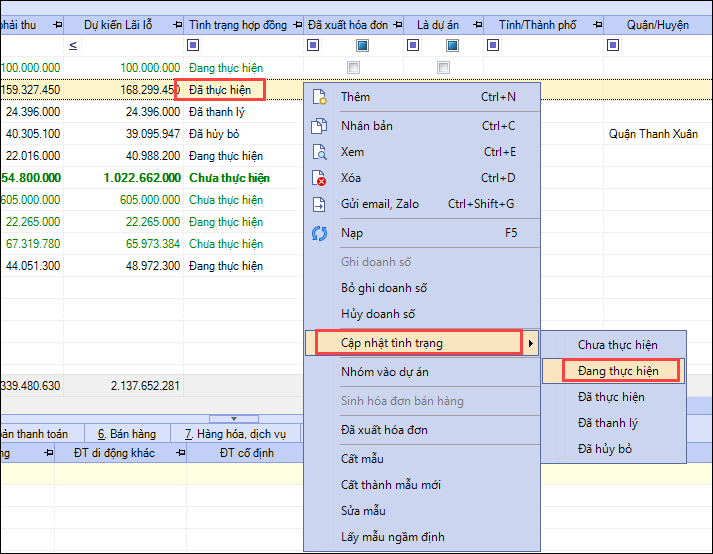Tick Đã xuất hóa đơn checkbox in first row
713x554 pixels.
pyautogui.click(x=353, y=67)
